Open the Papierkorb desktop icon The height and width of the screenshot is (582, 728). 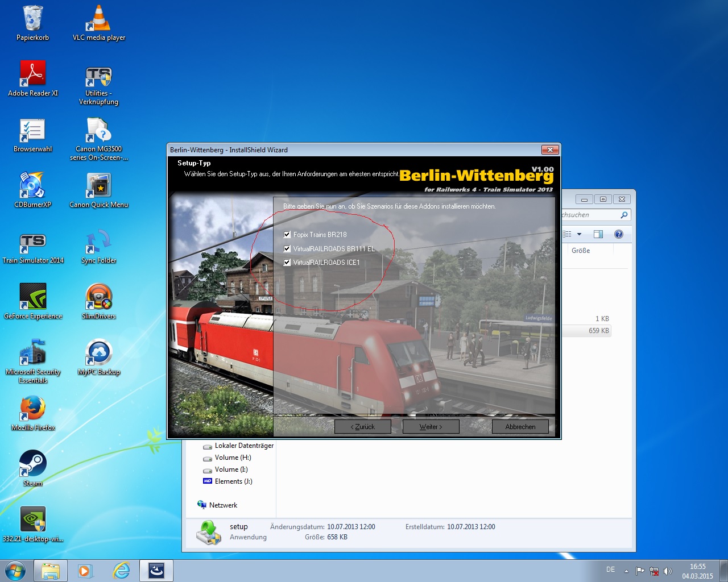pos(32,24)
